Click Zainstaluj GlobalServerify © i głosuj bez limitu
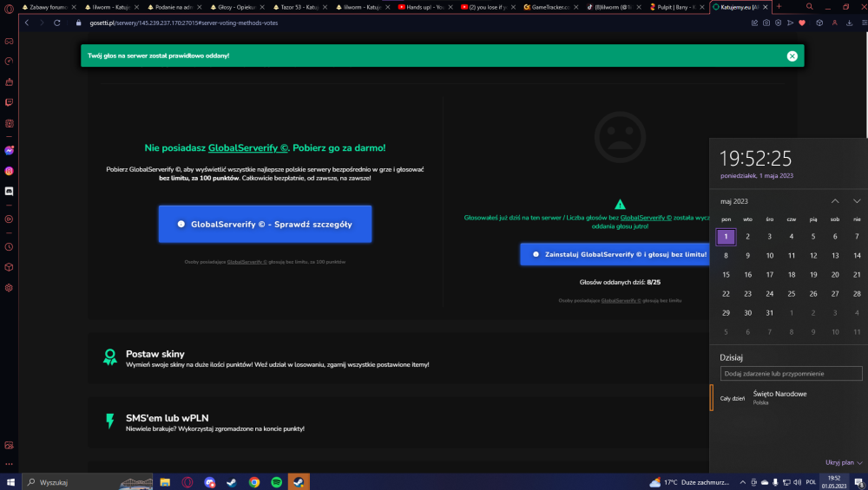 click(x=615, y=254)
